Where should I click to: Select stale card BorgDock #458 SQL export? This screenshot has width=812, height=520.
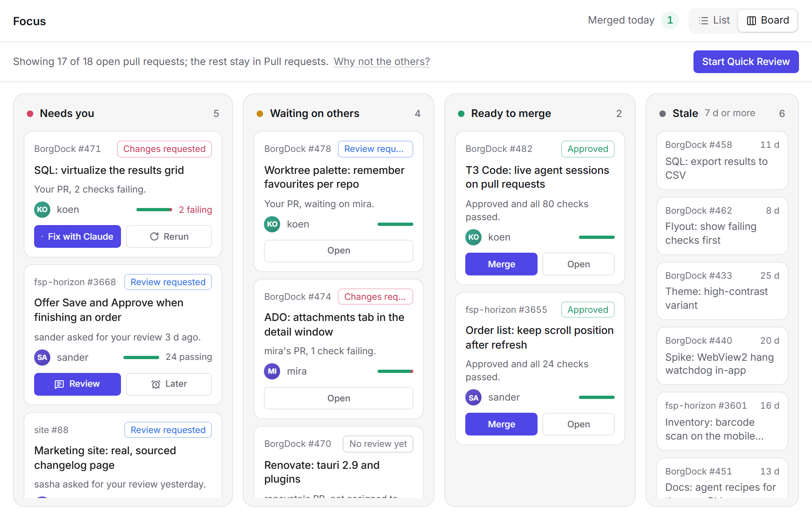coord(722,160)
